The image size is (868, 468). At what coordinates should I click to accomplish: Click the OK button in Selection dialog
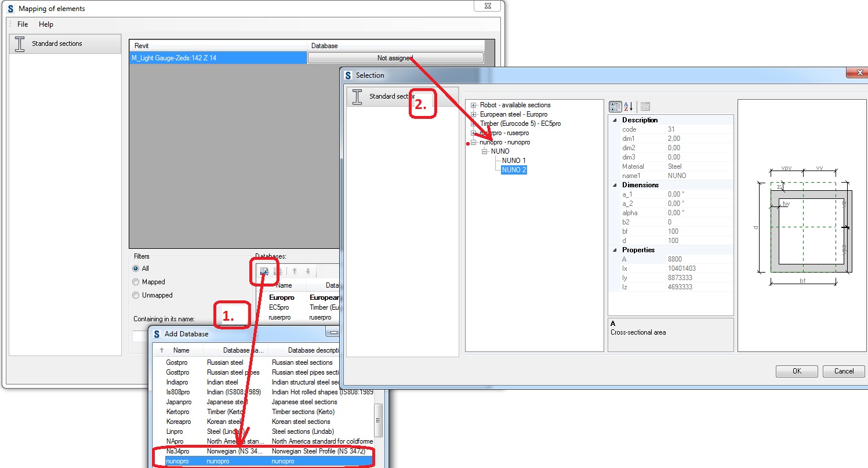point(796,371)
